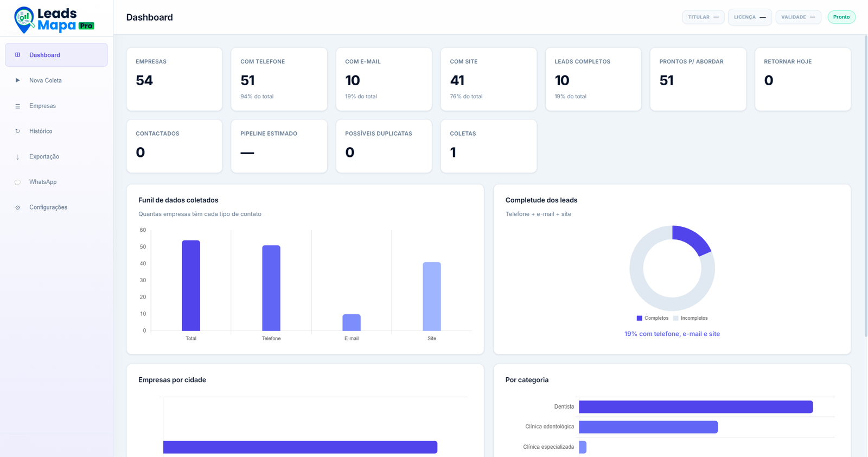
Task: Select the LEADS COMPLETOS stat card
Action: click(x=593, y=79)
